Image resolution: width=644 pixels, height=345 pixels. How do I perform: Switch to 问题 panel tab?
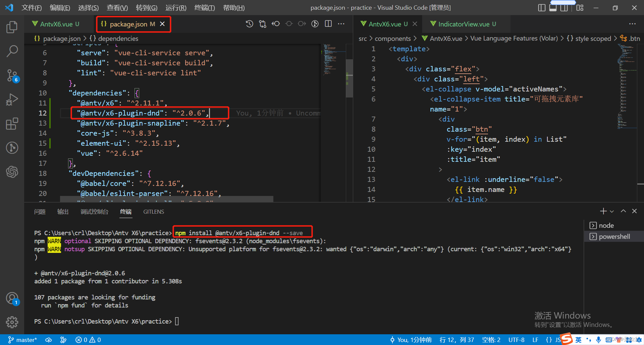pos(40,212)
